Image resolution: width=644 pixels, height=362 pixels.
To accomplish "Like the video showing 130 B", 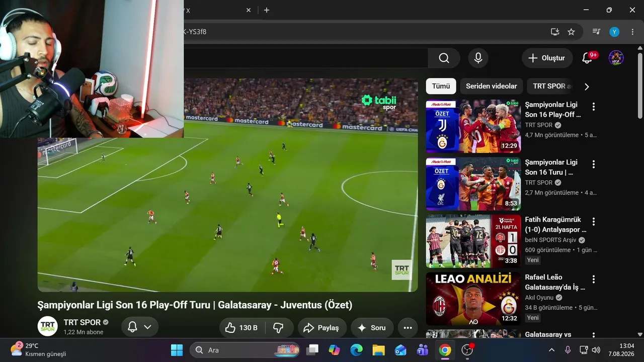I will coord(242,328).
